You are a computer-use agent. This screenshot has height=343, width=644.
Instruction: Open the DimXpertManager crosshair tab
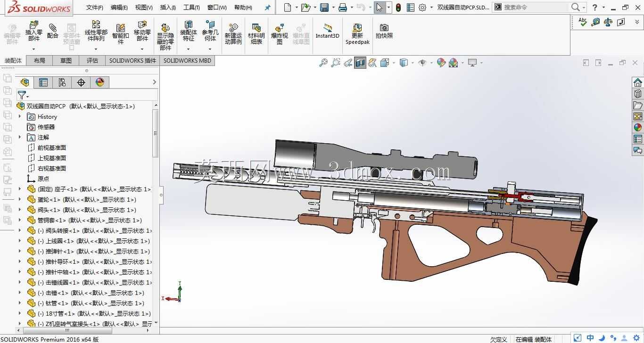(x=81, y=82)
